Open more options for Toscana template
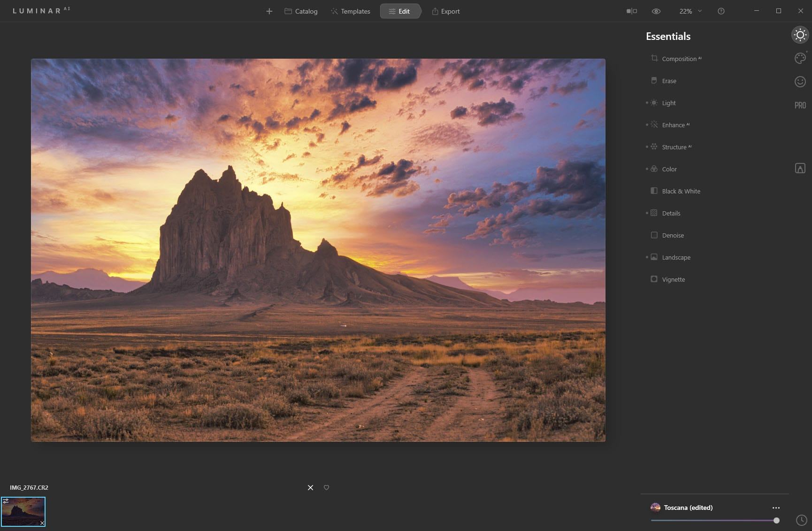 776,508
